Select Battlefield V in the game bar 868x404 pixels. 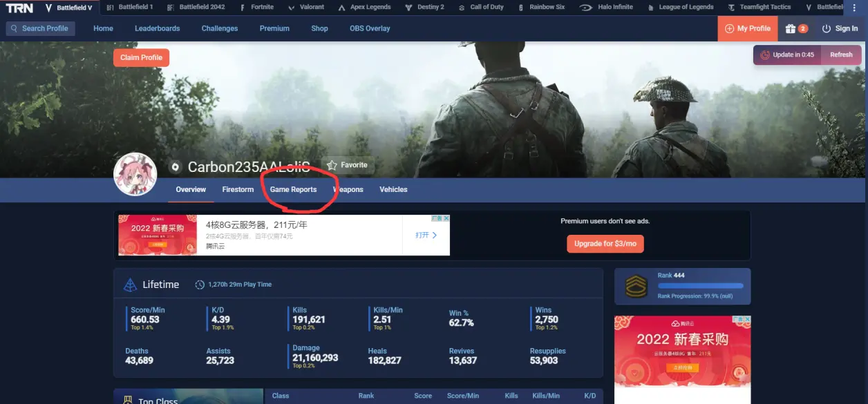click(68, 8)
